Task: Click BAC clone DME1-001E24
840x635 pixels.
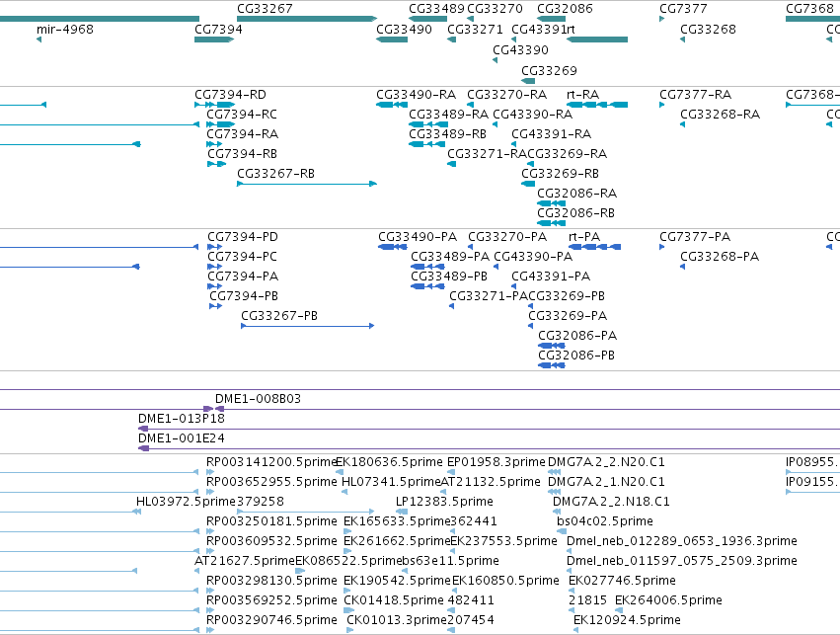Action: point(182,438)
